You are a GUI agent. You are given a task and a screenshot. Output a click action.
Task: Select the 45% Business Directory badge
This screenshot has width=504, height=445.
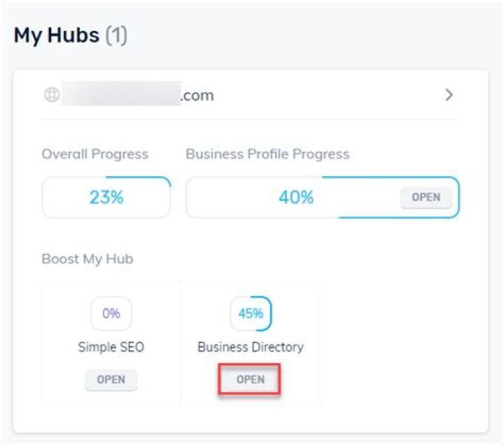tap(251, 313)
